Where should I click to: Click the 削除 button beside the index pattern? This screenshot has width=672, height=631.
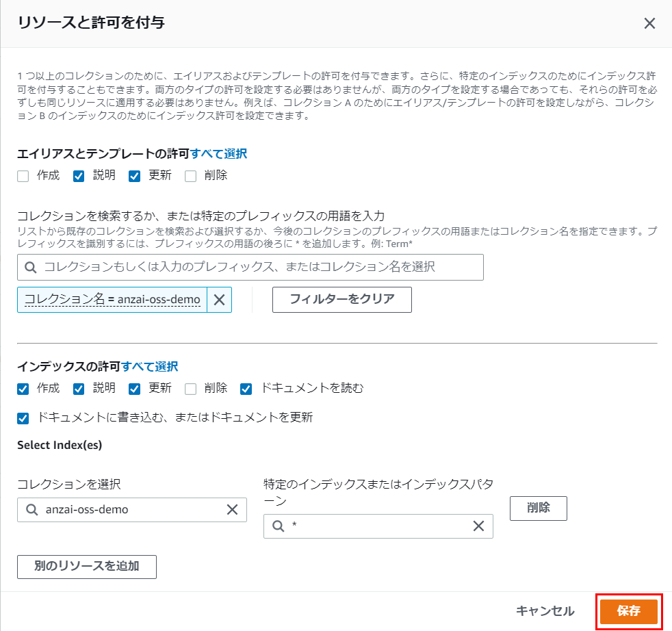click(x=539, y=508)
